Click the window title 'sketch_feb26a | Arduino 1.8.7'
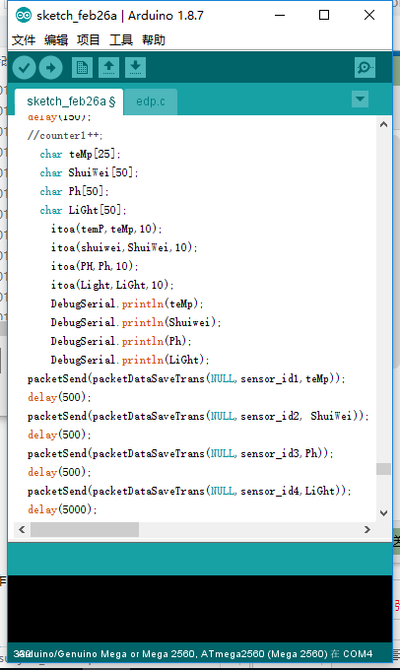 point(120,16)
